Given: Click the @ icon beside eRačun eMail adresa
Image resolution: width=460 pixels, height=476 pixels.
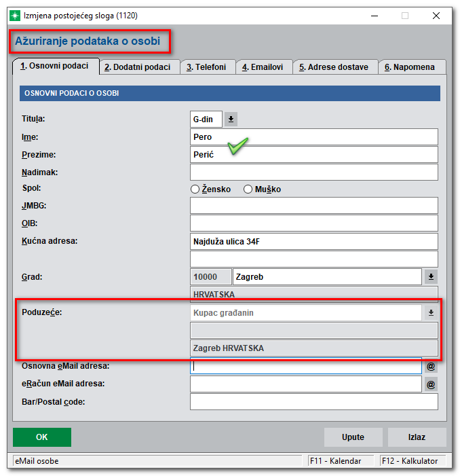Looking at the screenshot, I should (x=430, y=384).
